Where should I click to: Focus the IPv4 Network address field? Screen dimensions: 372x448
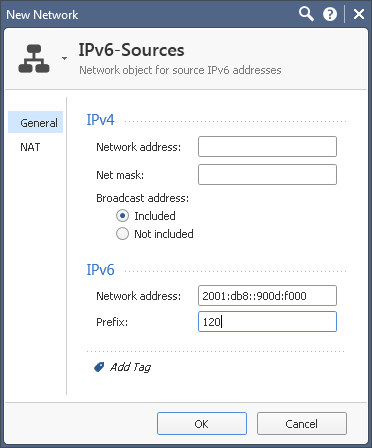click(267, 146)
